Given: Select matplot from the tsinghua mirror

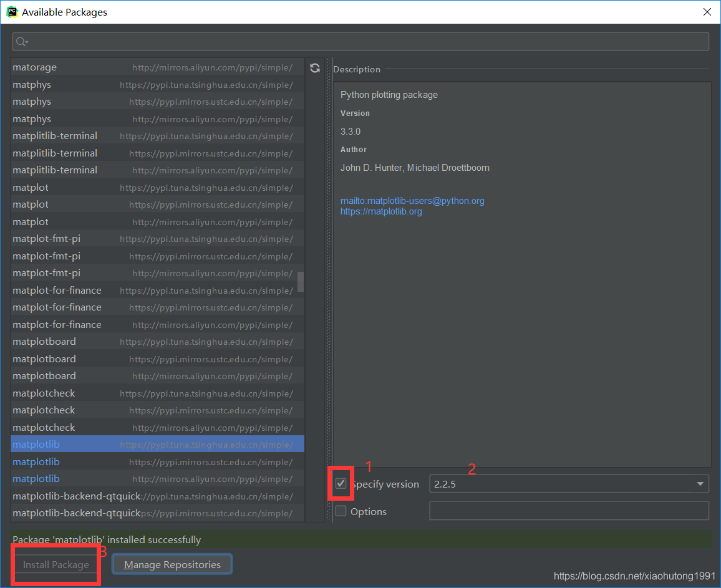Looking at the screenshot, I should (x=157, y=187).
